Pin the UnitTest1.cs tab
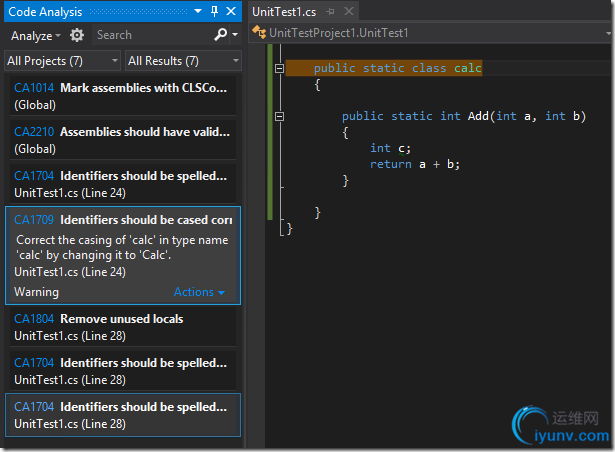615x452 pixels. [331, 12]
